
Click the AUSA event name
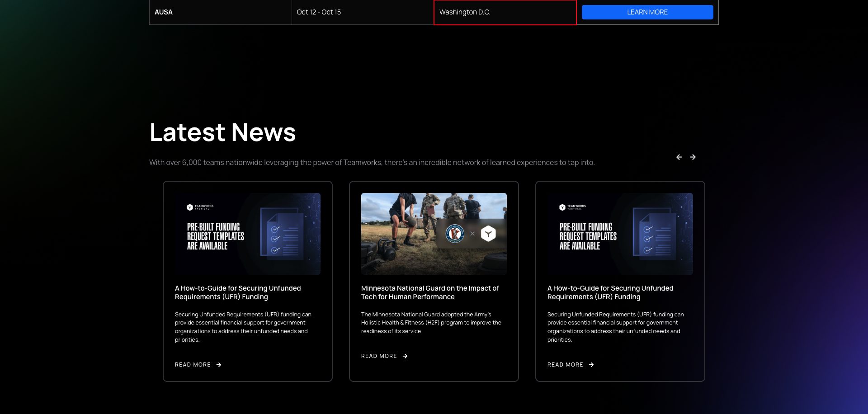(163, 12)
